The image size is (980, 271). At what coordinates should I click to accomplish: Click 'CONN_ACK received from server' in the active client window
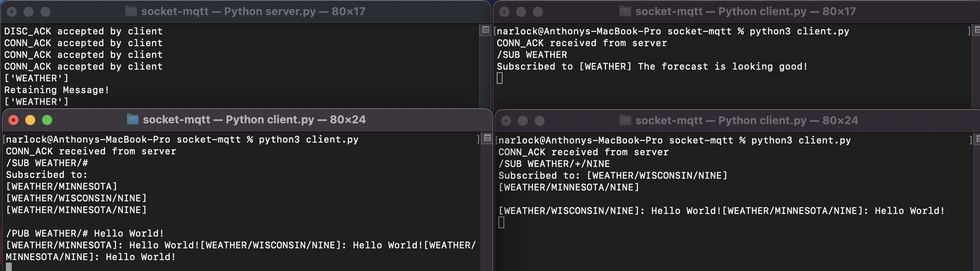(91, 151)
